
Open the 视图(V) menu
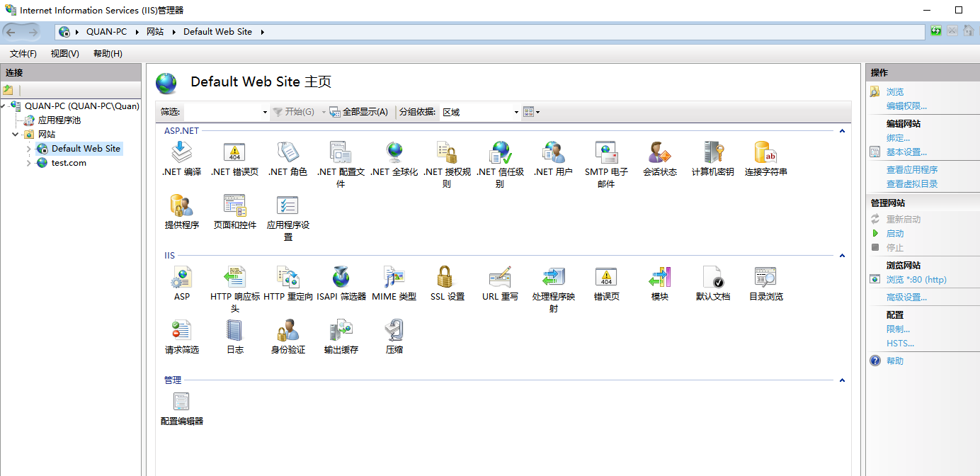point(64,54)
